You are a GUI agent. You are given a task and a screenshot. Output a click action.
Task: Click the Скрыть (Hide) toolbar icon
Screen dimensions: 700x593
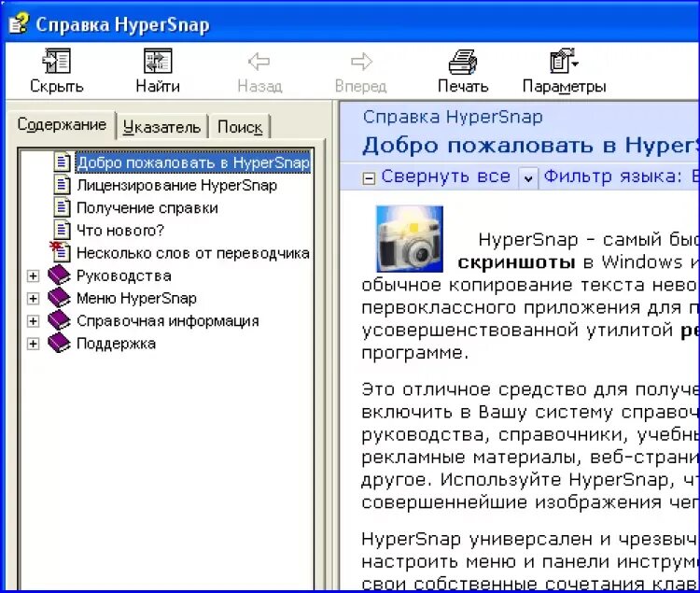[57, 62]
